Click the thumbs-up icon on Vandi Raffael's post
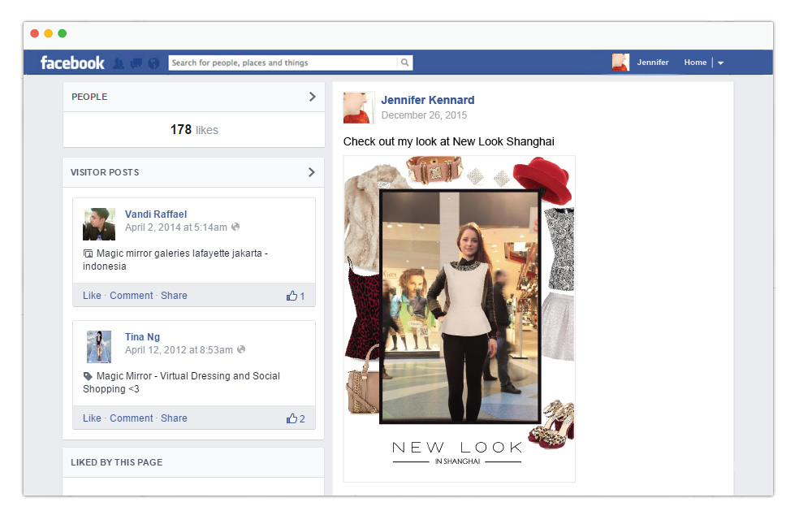Viewport: 812px width, 524px height. click(292, 296)
